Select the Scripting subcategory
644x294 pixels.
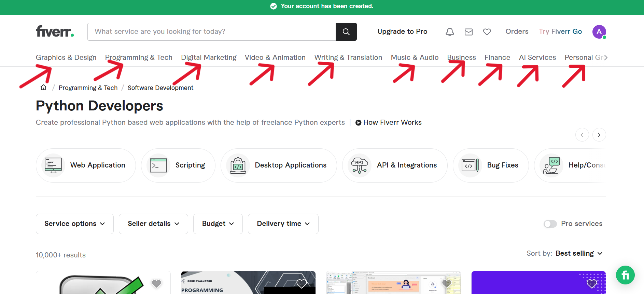(x=178, y=165)
